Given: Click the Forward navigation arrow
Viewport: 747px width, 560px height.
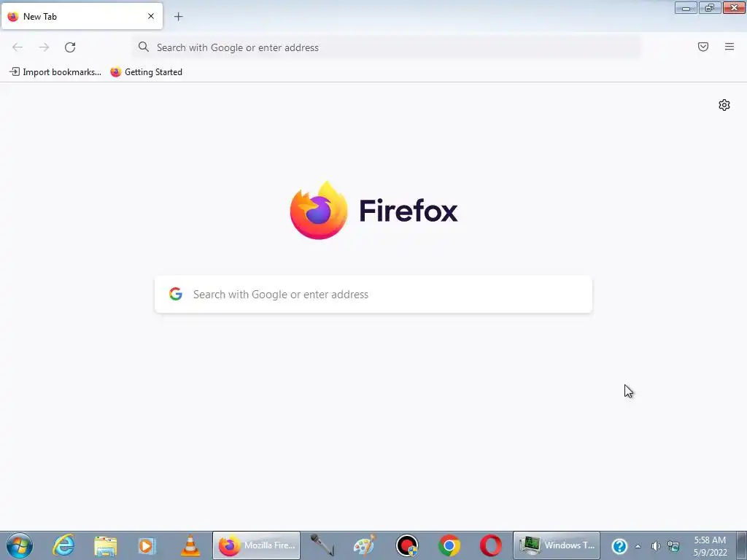Looking at the screenshot, I should pyautogui.click(x=44, y=47).
